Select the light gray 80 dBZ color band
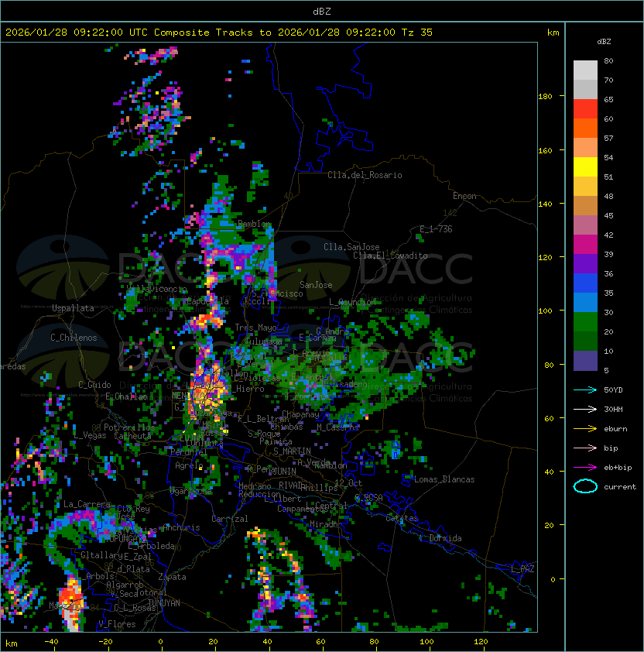644x652 pixels. (585, 70)
